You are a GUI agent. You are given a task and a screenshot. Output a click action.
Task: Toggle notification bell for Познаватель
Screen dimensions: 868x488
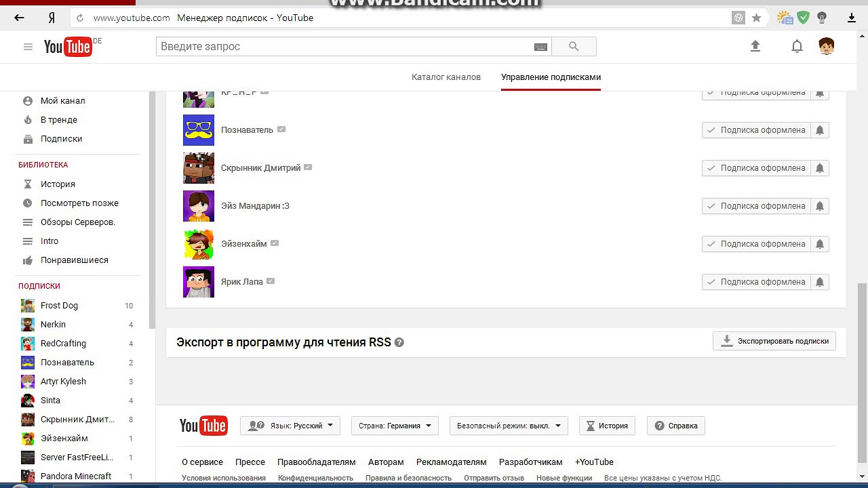click(820, 130)
